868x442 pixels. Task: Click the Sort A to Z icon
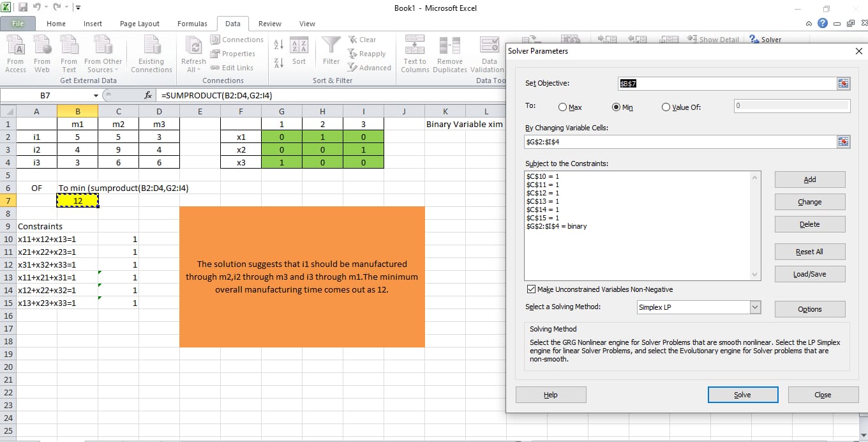[x=279, y=45]
